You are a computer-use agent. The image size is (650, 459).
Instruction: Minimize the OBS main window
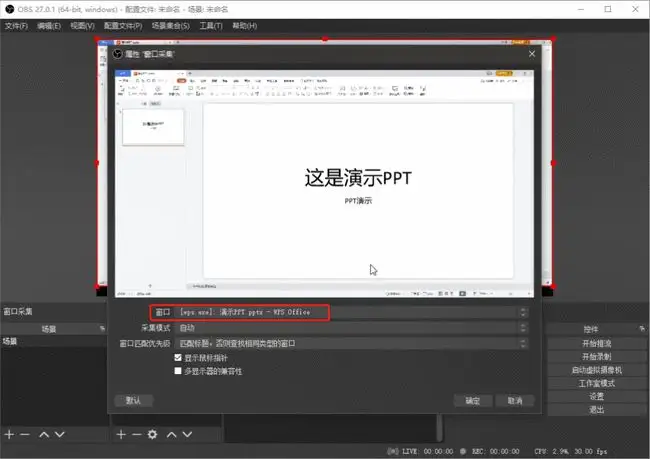click(581, 9)
